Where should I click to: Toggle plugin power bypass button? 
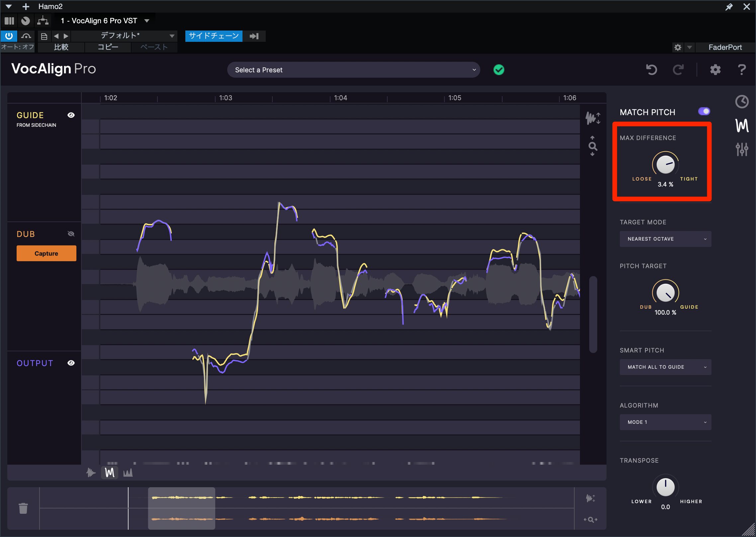click(x=9, y=36)
